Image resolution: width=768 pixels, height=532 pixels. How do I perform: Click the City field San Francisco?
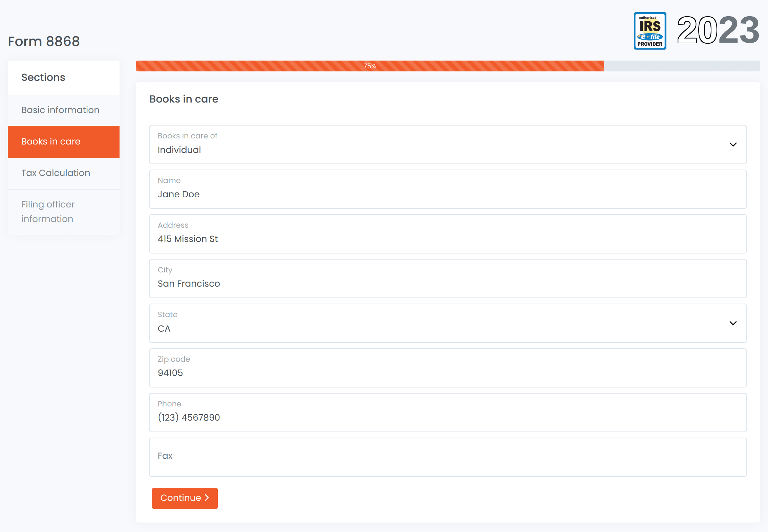click(x=448, y=279)
